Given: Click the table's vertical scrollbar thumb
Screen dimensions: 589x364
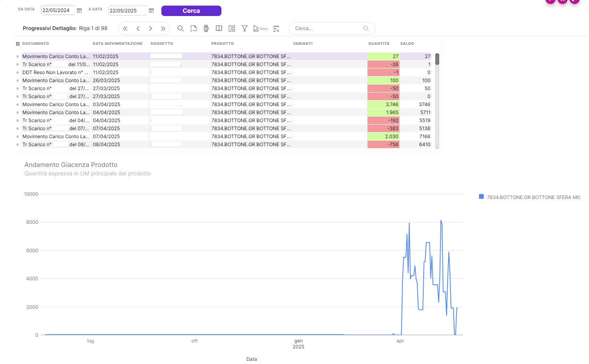Looking at the screenshot, I should click(437, 59).
